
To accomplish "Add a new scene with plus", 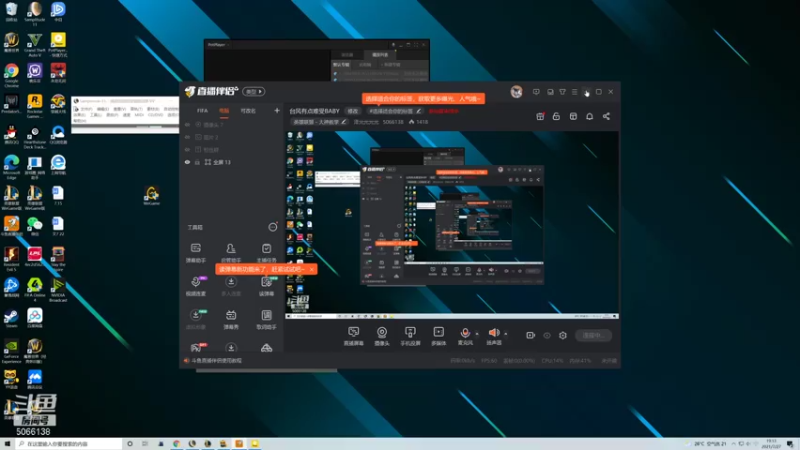I will [277, 110].
